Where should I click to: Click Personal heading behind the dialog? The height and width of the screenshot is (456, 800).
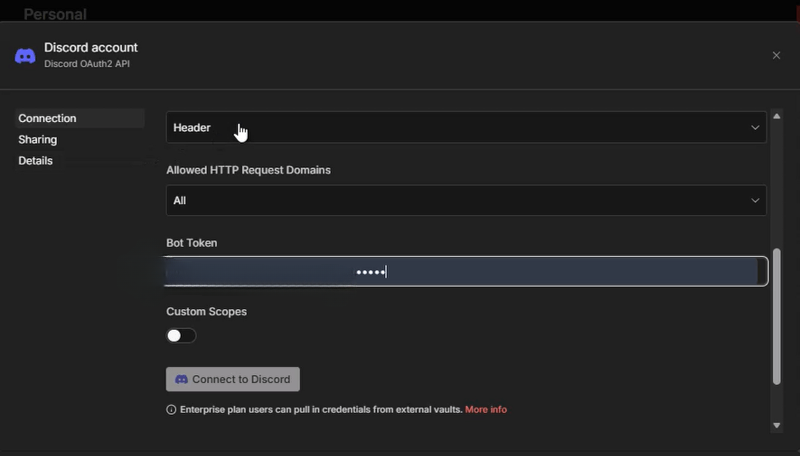[x=55, y=14]
